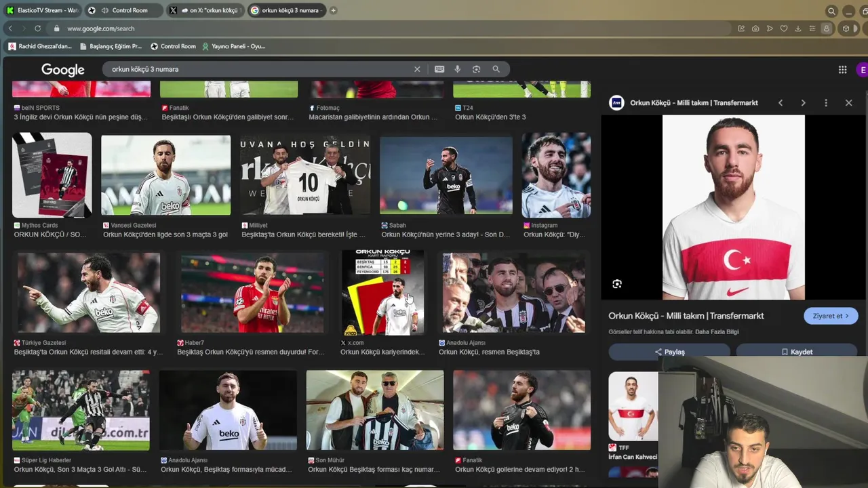Open Instagram image result thumbnail
The width and height of the screenshot is (868, 488).
[556, 175]
